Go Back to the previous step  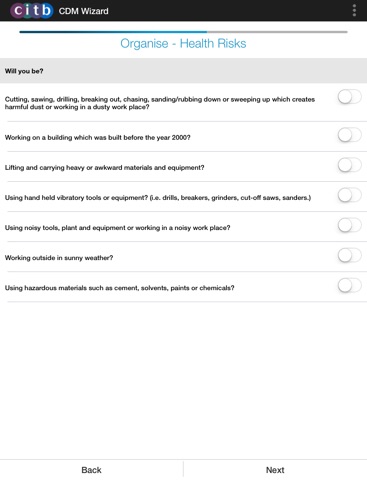[91, 470]
